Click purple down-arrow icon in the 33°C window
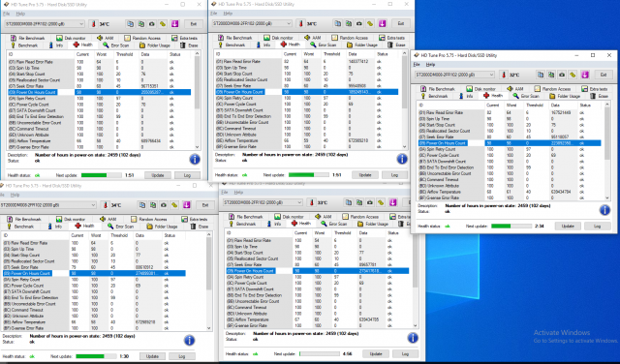620x364 pixels. [x=392, y=202]
